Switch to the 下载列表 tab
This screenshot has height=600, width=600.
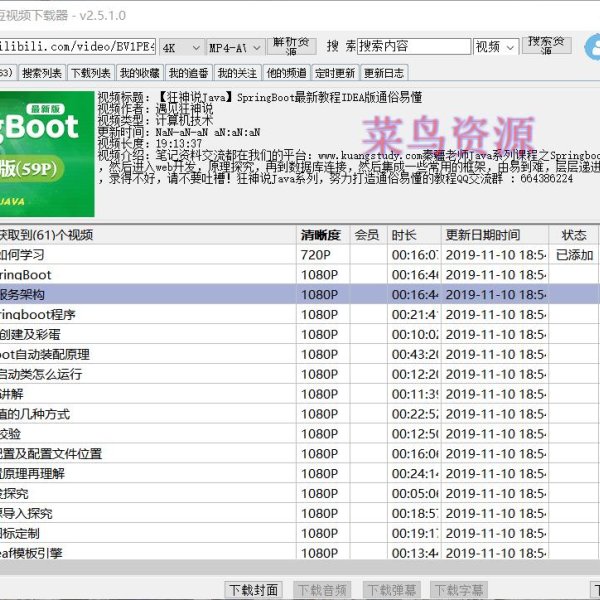click(91, 73)
